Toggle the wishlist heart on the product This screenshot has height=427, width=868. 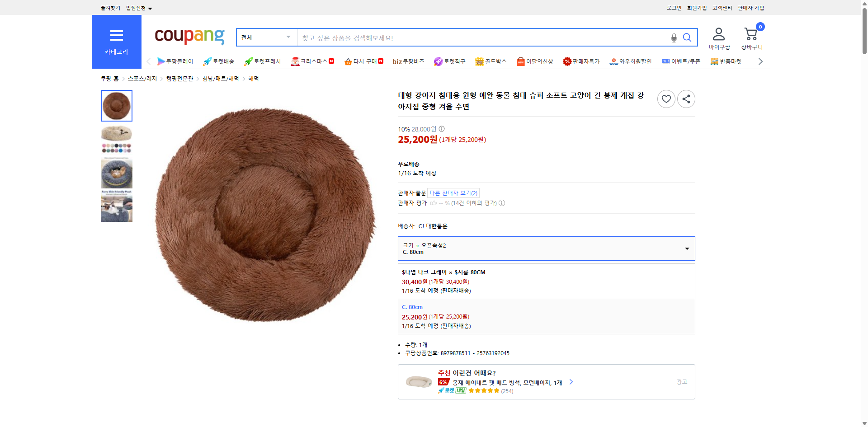click(x=666, y=99)
